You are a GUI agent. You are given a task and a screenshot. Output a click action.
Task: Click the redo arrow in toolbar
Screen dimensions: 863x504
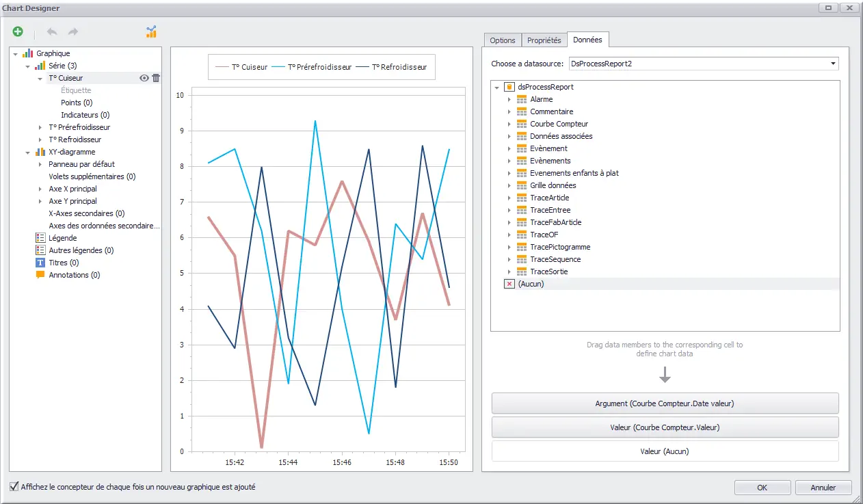73,31
